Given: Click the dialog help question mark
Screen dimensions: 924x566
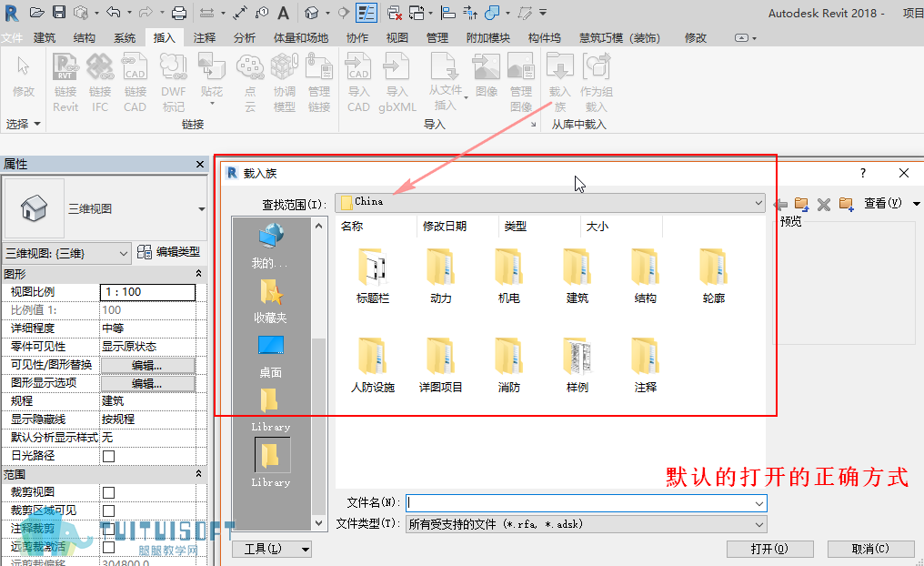Looking at the screenshot, I should [x=863, y=173].
